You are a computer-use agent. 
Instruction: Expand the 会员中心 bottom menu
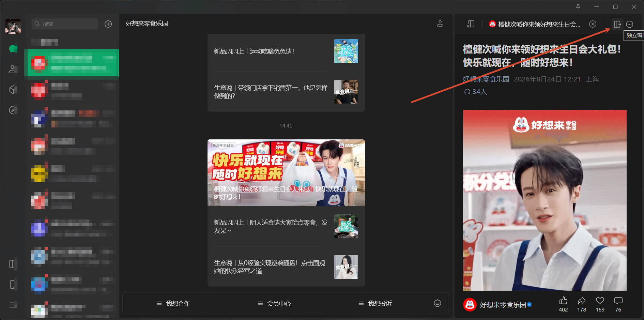274,303
